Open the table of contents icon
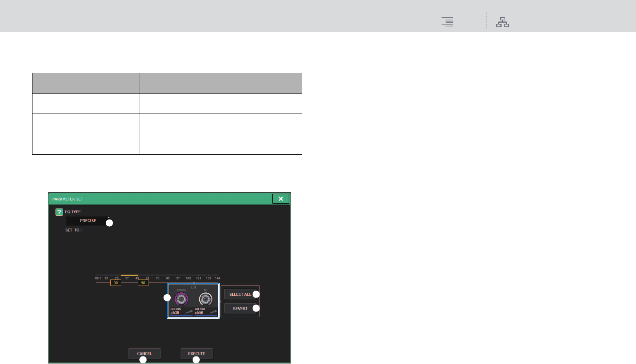This screenshot has width=636, height=364. pos(447,22)
